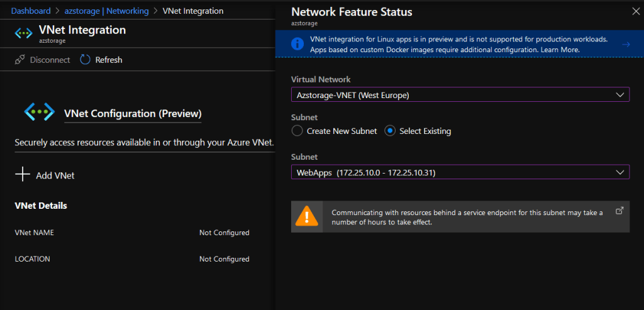Click the VNet Configuration preview icon
Screen dimensions: 644x310
click(x=39, y=111)
